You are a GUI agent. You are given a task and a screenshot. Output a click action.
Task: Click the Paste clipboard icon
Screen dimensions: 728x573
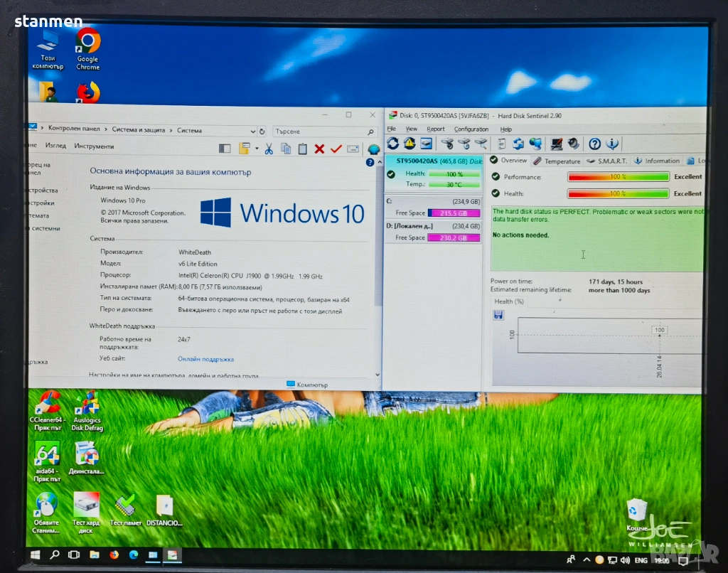click(x=302, y=149)
